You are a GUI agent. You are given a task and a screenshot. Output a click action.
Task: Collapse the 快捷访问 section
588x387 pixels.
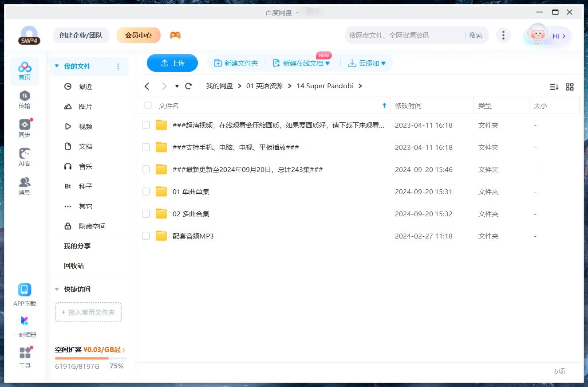click(x=56, y=289)
